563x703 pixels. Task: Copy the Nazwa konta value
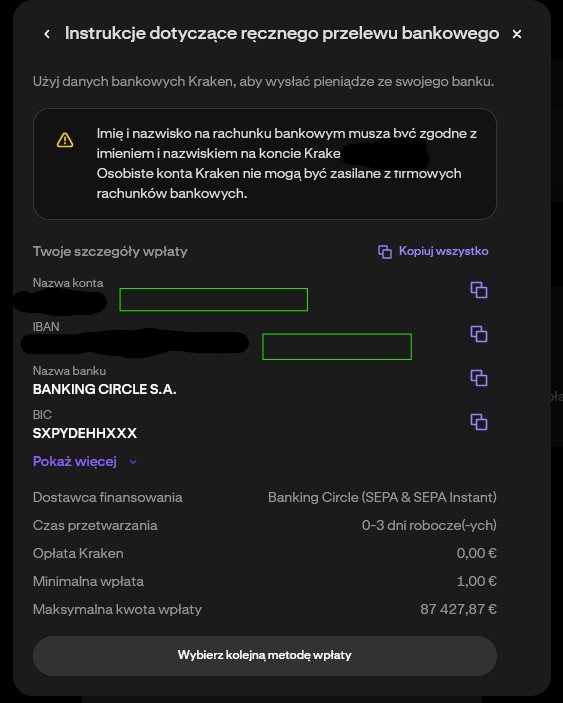coord(479,290)
